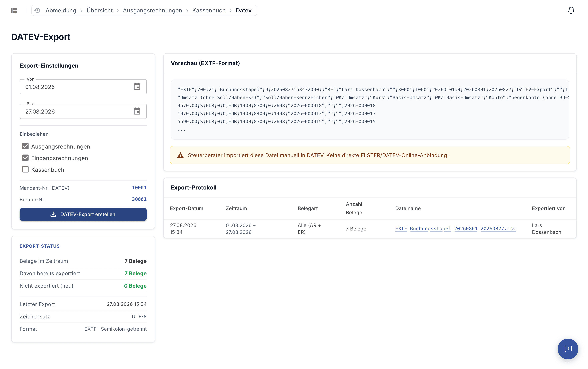The width and height of the screenshot is (588, 369).
Task: Click 'Belege im Zeitraum' 7 Belege value
Action: pyautogui.click(x=135, y=261)
